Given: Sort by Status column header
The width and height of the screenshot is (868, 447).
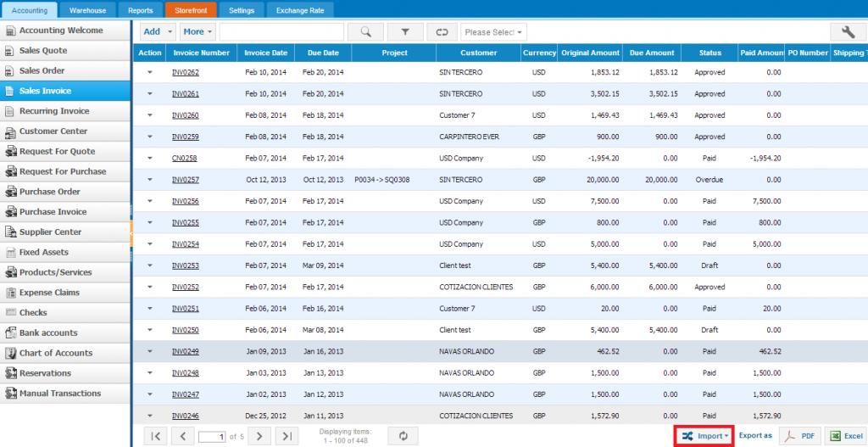Looking at the screenshot, I should pos(709,53).
